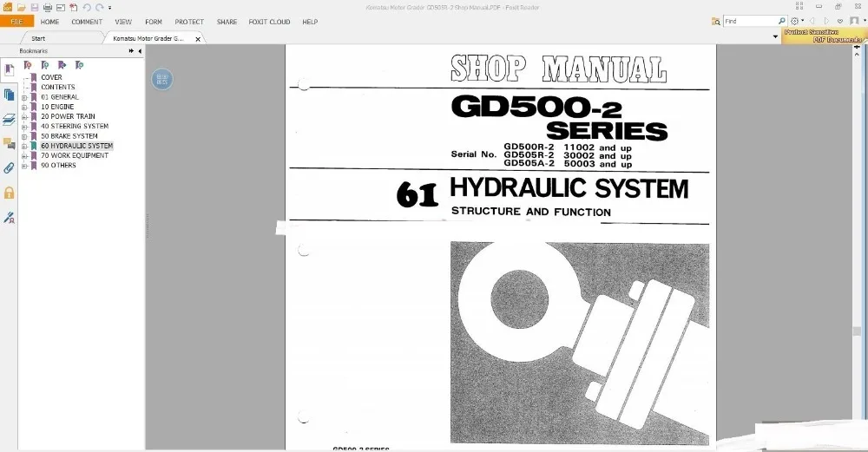Select the COVER bookmark
This screenshot has width=868, height=452.
(x=51, y=77)
